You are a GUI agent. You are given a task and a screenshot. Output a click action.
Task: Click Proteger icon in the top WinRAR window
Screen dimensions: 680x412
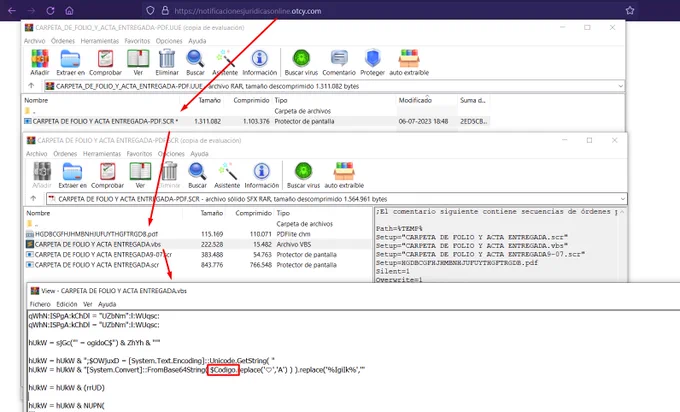pyautogui.click(x=373, y=59)
